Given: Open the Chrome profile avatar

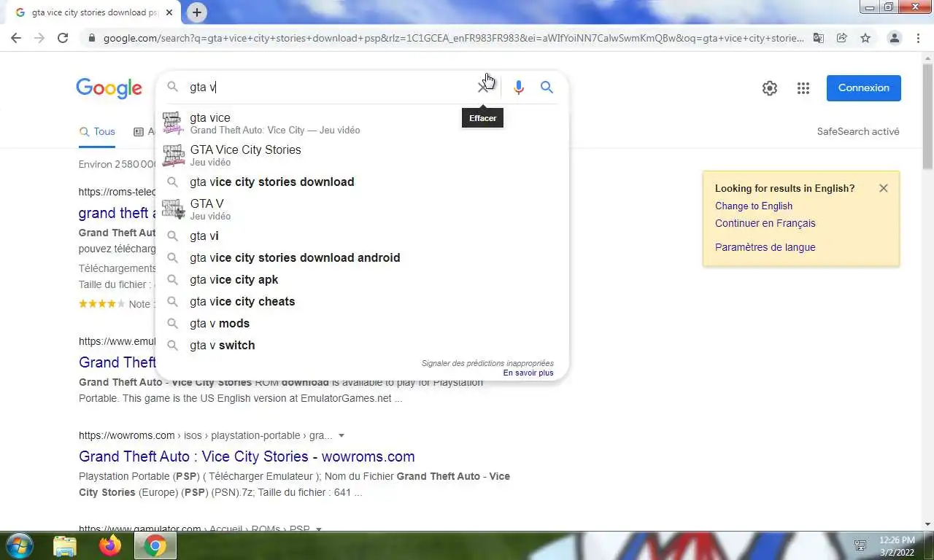Looking at the screenshot, I should coord(895,38).
